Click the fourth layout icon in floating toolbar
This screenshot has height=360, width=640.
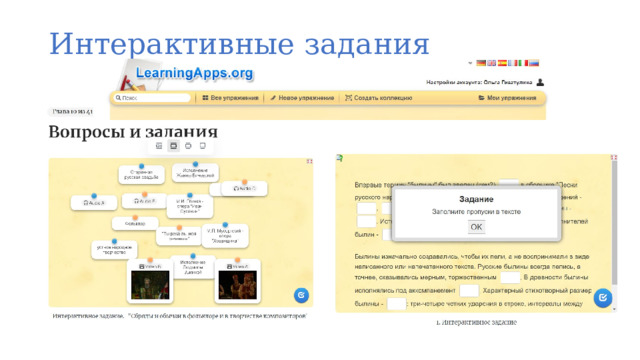pos(202,146)
